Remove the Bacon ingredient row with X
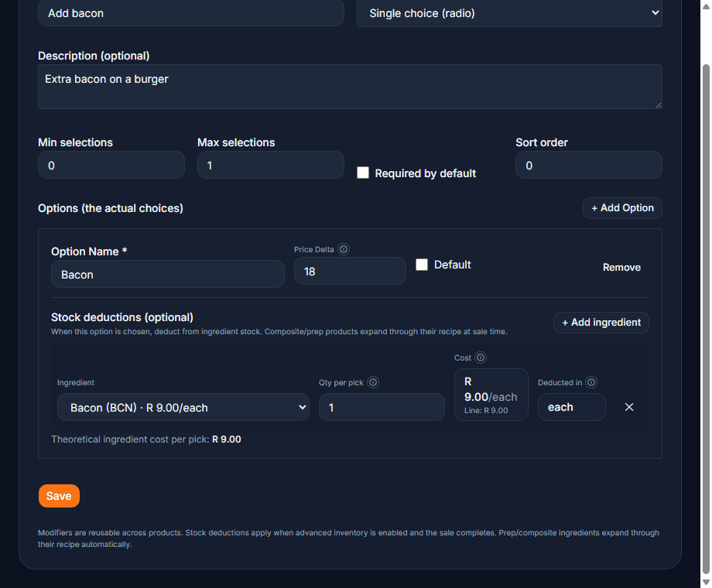Image resolution: width=712 pixels, height=588 pixels. 629,407
